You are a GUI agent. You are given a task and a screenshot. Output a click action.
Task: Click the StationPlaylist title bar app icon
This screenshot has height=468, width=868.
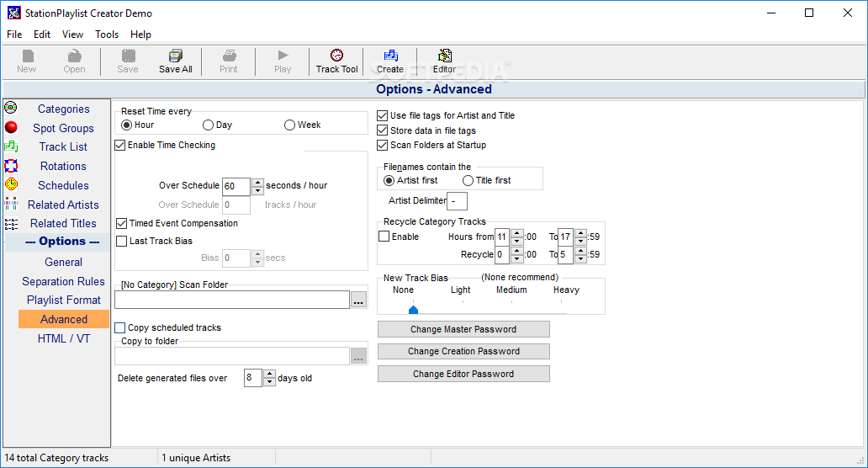click(13, 13)
